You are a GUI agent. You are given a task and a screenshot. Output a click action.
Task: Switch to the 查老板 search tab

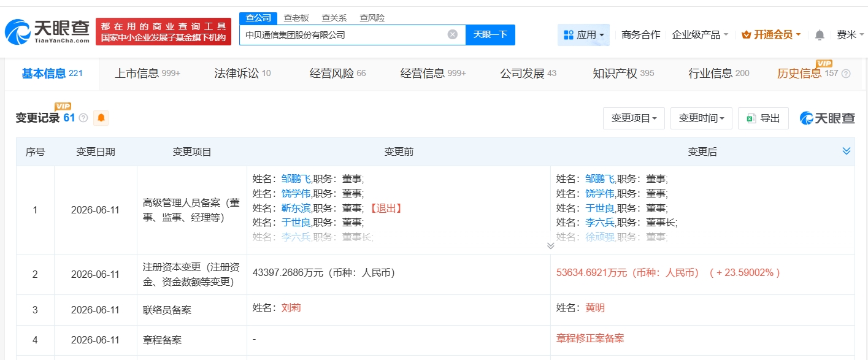296,18
